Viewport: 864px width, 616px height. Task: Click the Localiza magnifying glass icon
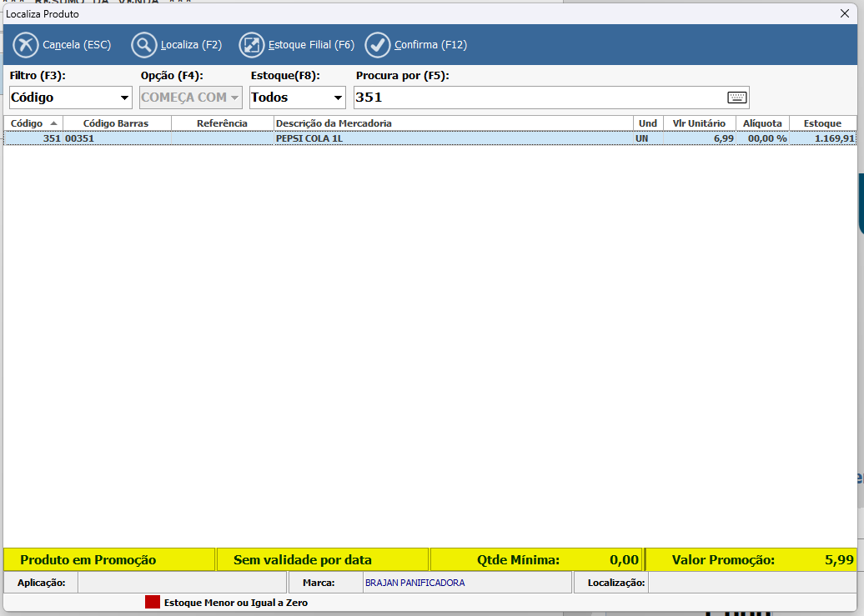[144, 45]
